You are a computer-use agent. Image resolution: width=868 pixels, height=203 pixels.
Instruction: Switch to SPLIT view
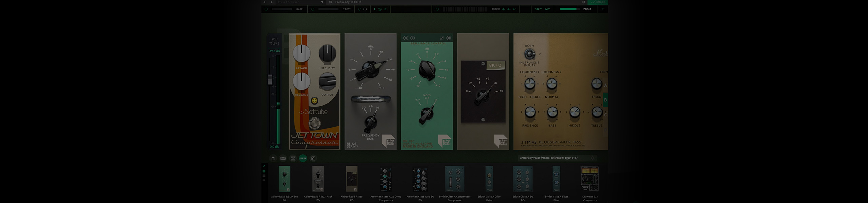[538, 9]
